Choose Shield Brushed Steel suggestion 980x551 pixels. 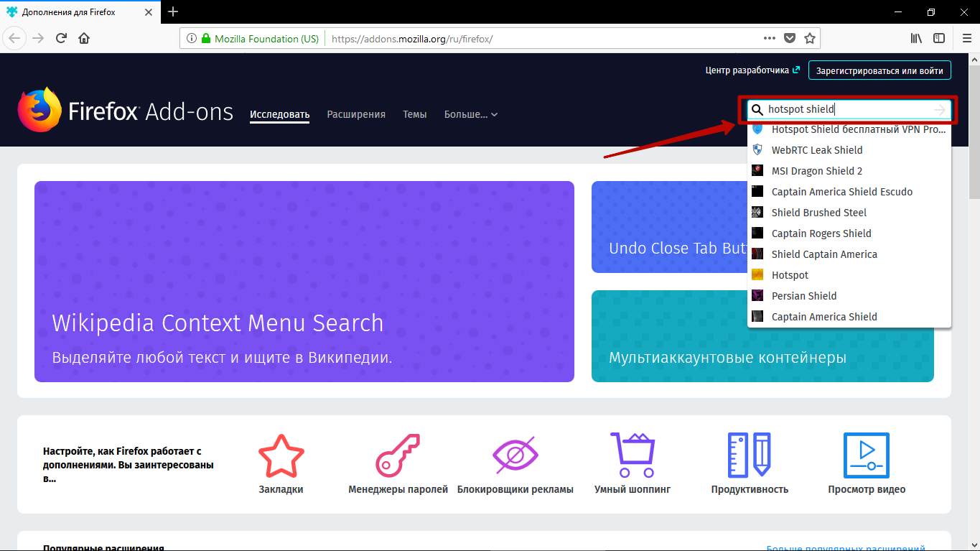(849, 213)
